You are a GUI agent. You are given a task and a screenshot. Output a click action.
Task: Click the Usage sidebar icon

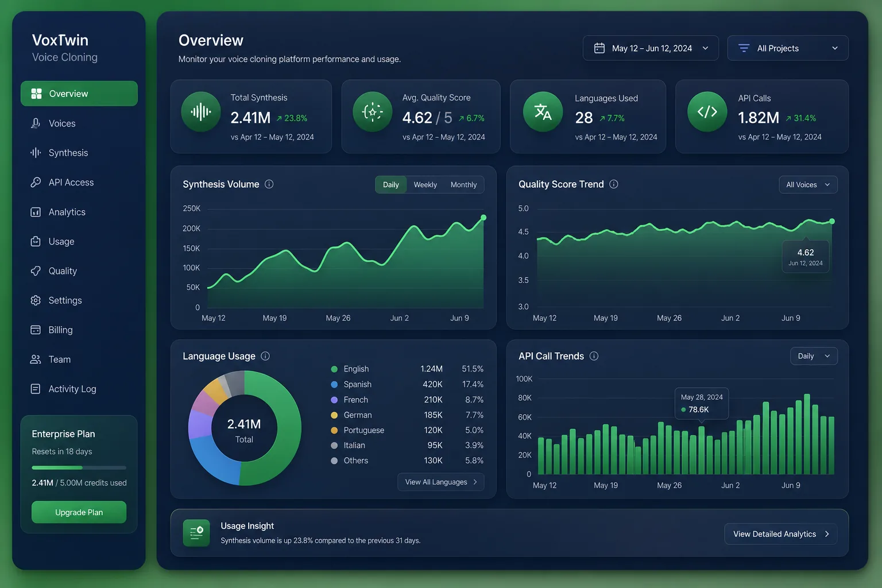pyautogui.click(x=36, y=241)
